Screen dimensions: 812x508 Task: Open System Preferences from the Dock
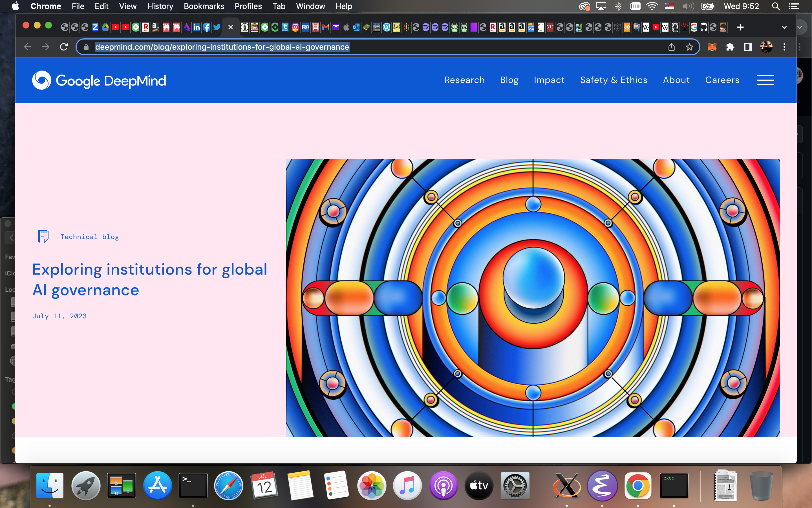[515, 485]
